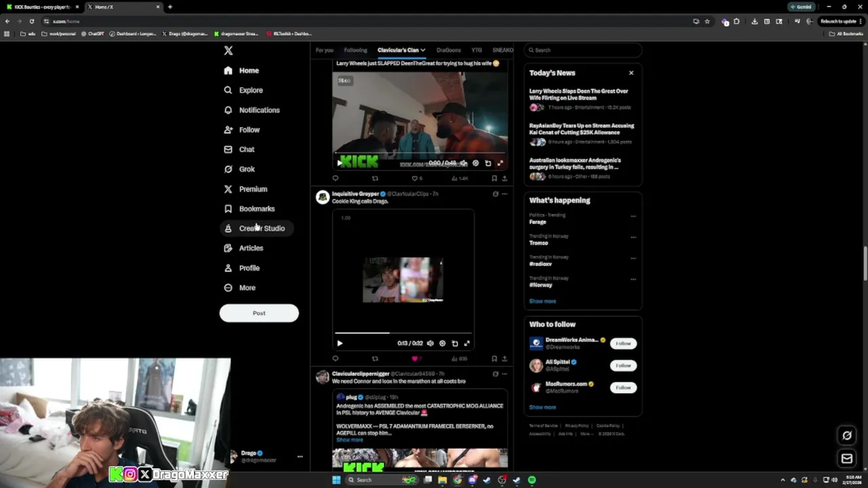The image size is (868, 488).
Task: Open Discord from the taskbar
Action: [x=473, y=480]
